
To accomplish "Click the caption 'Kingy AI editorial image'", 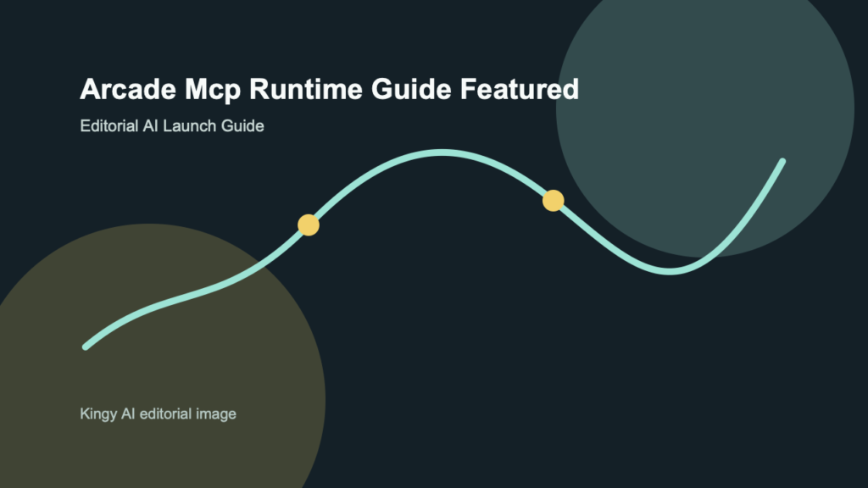I will click(158, 413).
